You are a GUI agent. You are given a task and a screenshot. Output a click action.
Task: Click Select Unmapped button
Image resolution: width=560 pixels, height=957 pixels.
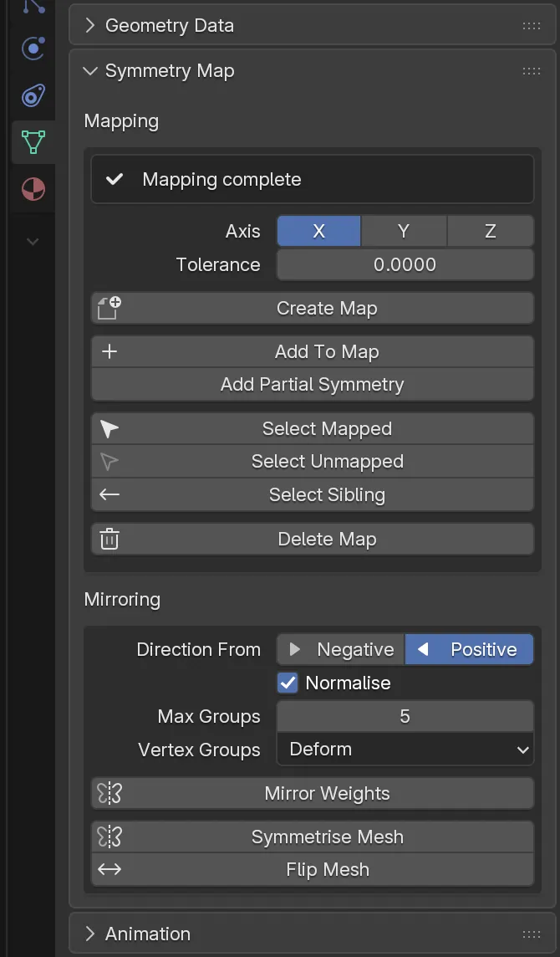pos(313,462)
